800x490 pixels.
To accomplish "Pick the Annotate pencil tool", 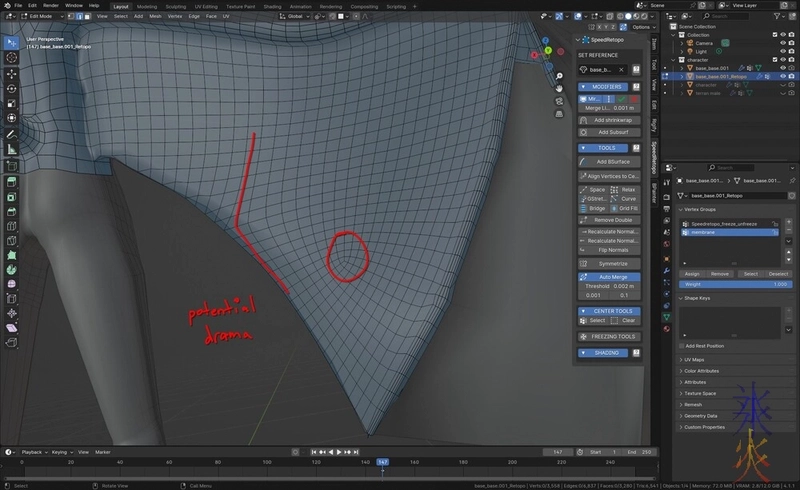I will click(11, 134).
